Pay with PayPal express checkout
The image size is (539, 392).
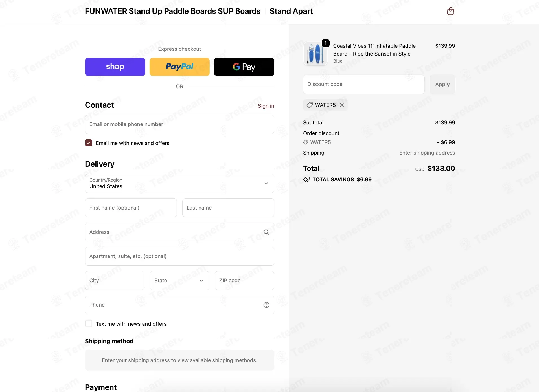(179, 67)
